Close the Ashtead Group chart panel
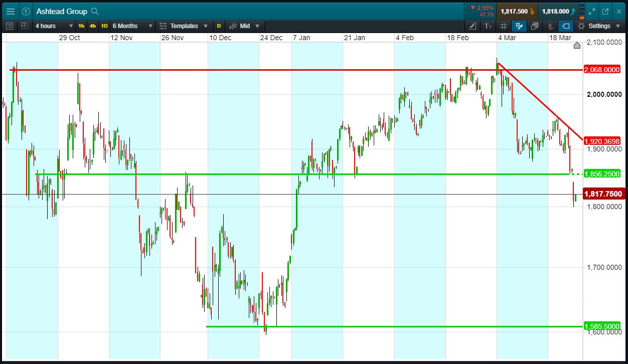 coord(619,11)
